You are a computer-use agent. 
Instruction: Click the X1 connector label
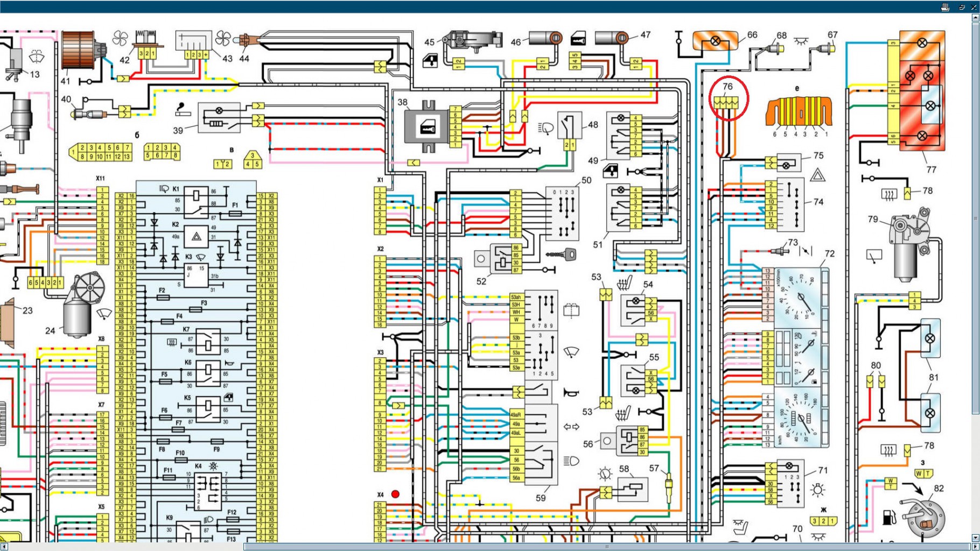coord(380,180)
